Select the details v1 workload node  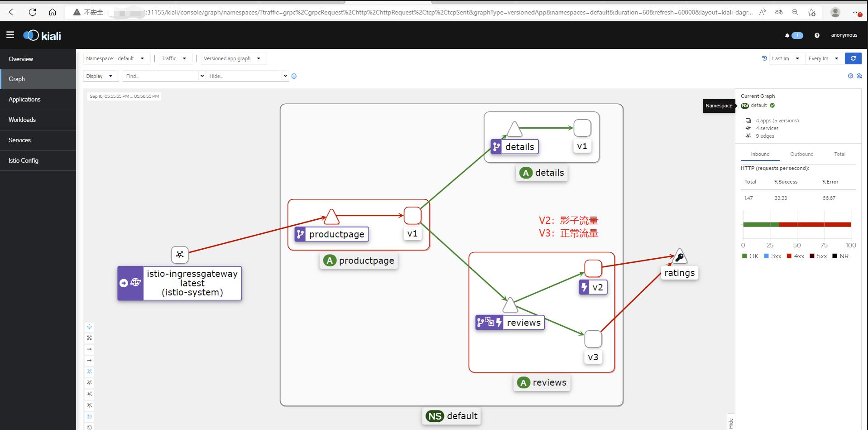pyautogui.click(x=582, y=128)
